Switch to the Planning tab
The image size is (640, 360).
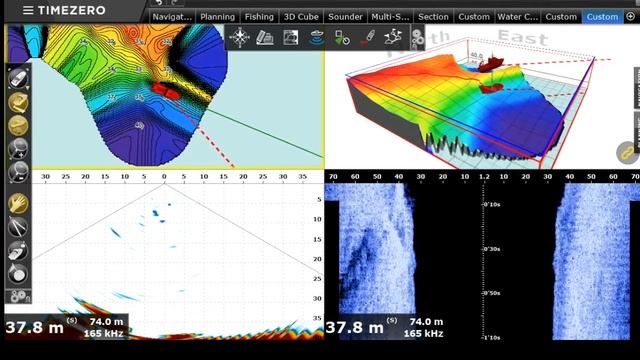coord(218,17)
